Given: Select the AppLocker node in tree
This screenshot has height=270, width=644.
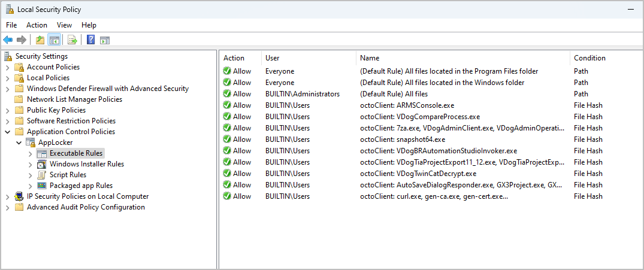Looking at the screenshot, I should click(54, 142).
